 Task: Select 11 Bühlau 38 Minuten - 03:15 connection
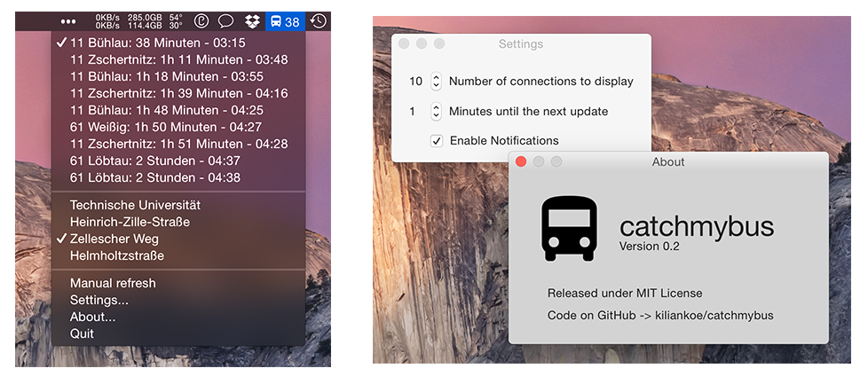tap(178, 43)
